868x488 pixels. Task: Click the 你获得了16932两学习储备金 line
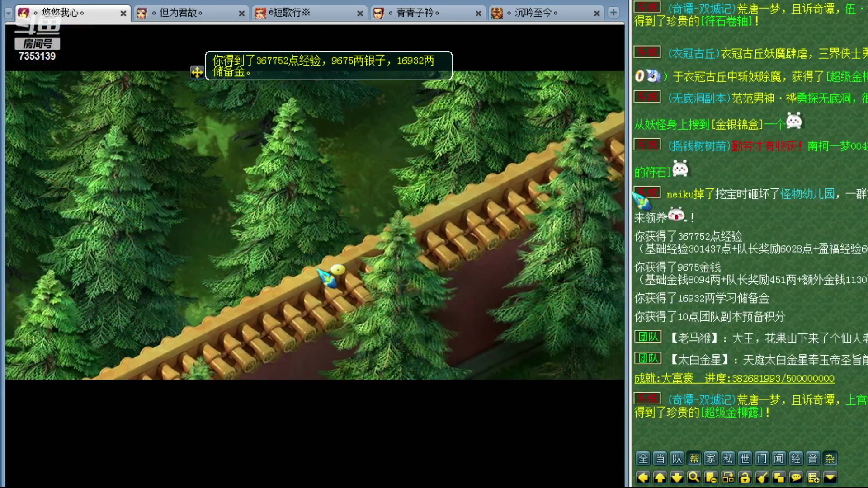coord(702,298)
